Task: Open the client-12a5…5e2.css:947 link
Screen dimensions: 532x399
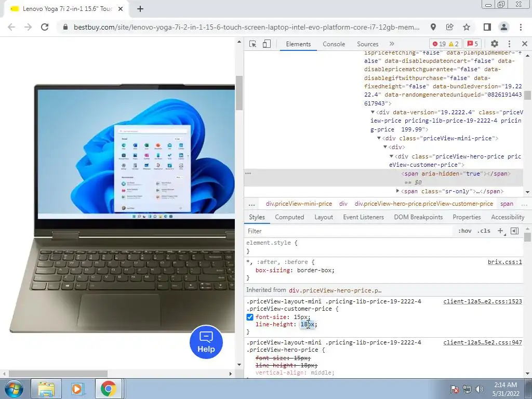Action: 483,342
